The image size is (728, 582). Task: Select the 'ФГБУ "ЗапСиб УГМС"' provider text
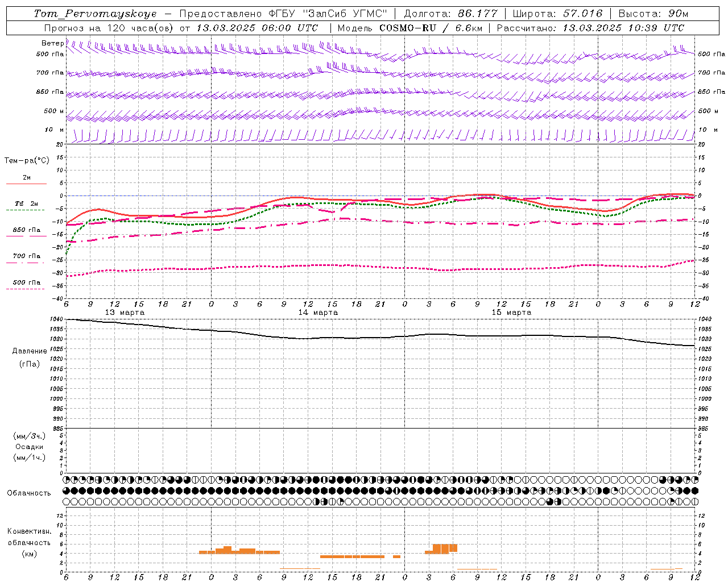pos(328,14)
